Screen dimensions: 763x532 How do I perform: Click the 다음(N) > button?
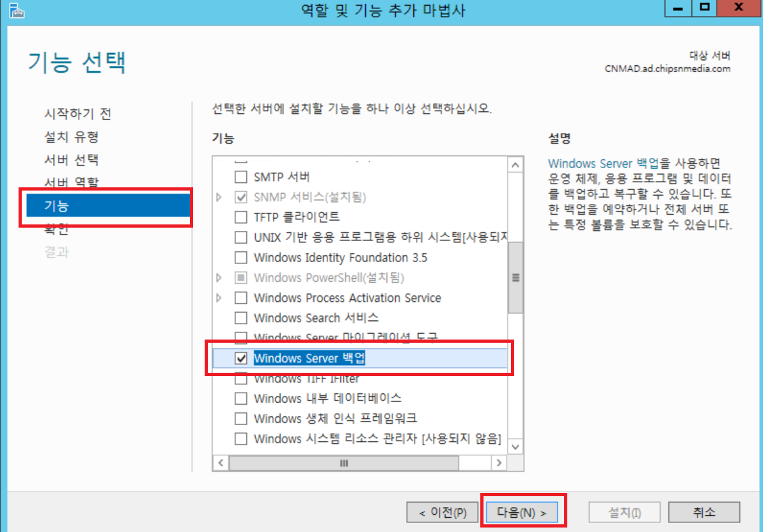(x=522, y=513)
